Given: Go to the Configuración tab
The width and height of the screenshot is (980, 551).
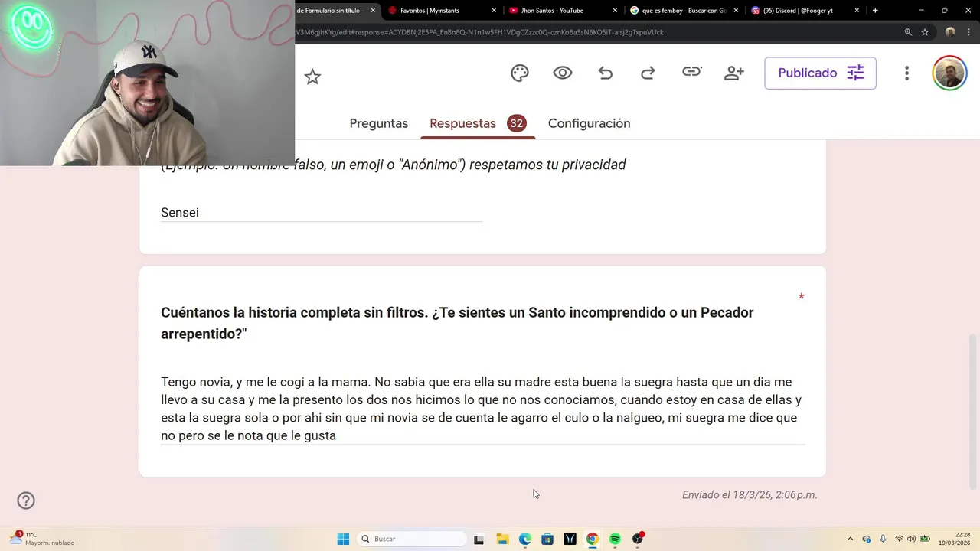Looking at the screenshot, I should 589,123.
